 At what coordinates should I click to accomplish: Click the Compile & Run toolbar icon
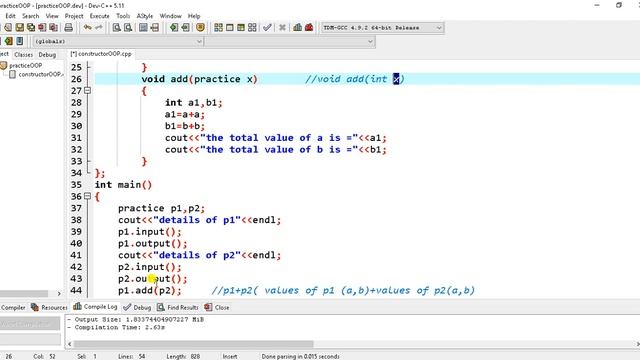(241, 27)
